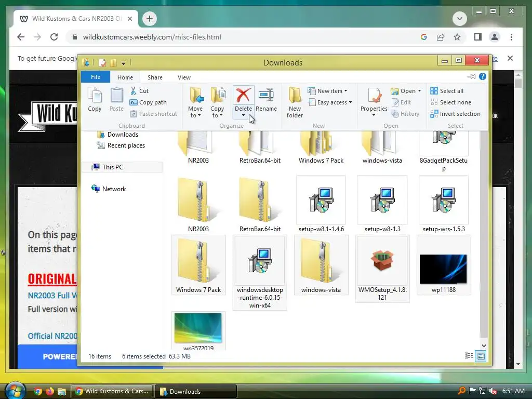Screen dimensions: 532x399
Task: Switch to large icons view in status bar
Action: (481, 356)
